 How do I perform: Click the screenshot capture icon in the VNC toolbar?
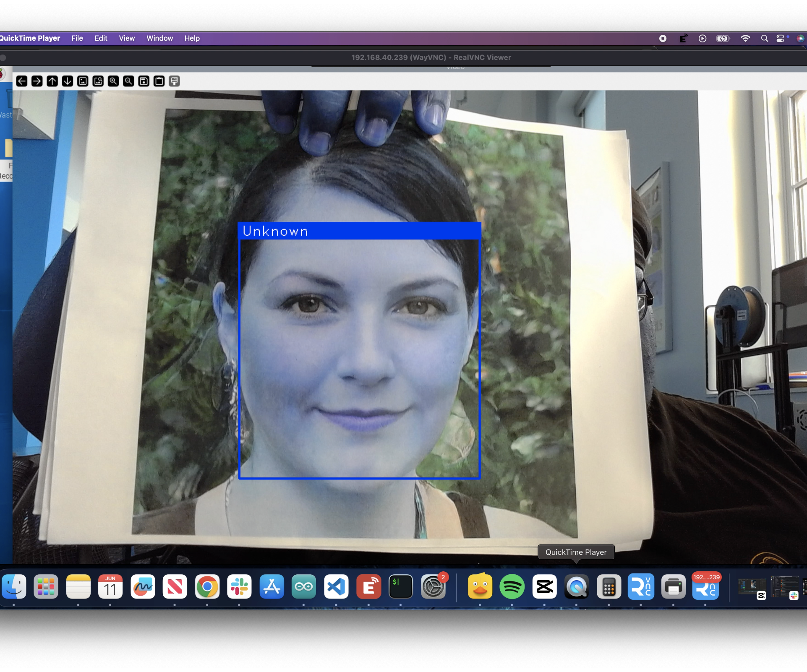[x=83, y=81]
